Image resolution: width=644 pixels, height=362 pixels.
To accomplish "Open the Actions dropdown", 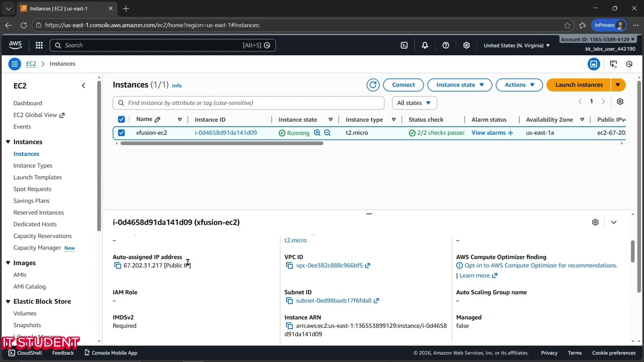I will click(519, 85).
